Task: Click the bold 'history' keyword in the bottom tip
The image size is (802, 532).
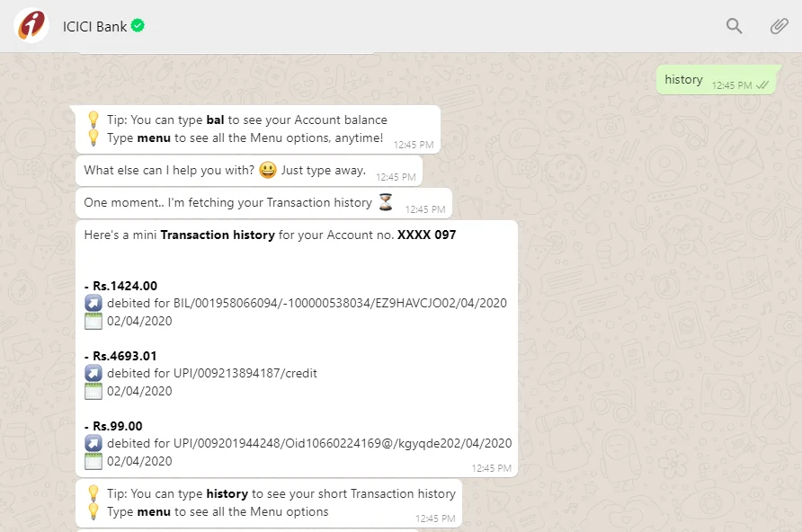Action: point(227,493)
